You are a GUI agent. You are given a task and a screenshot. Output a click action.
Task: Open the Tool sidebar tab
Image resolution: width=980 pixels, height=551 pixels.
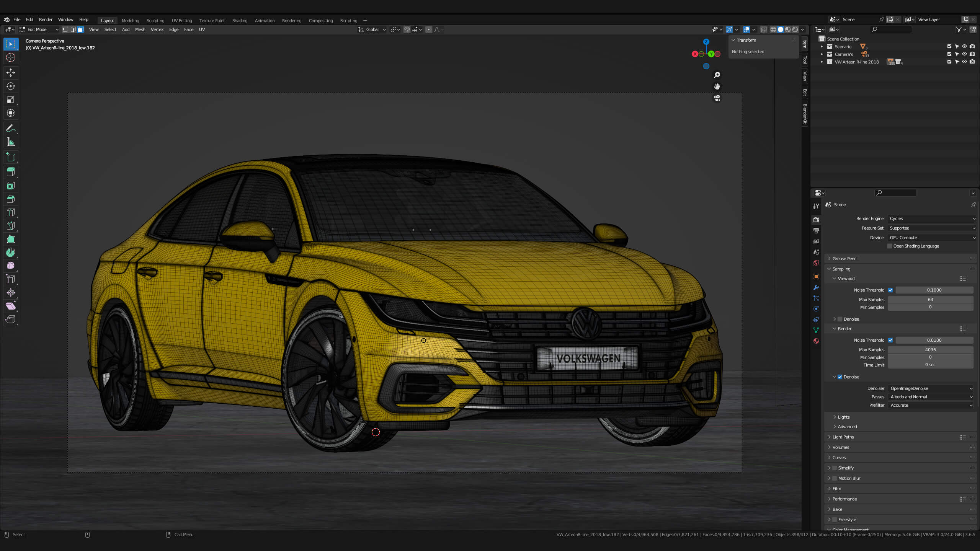[x=805, y=60]
